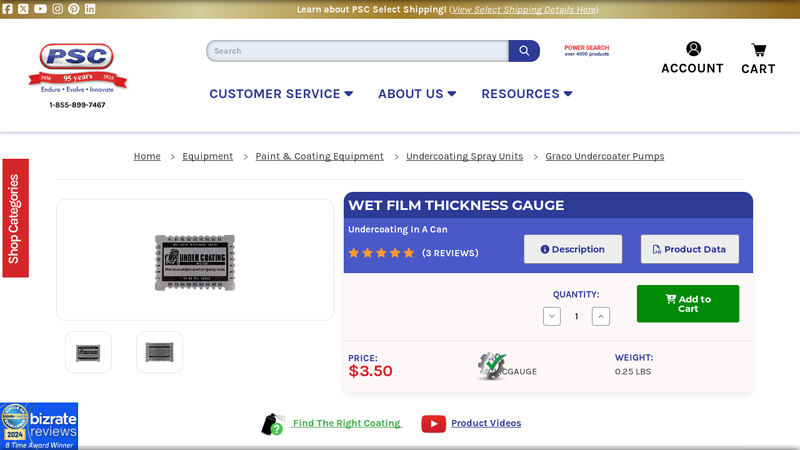Click the 0.25 LBS weight value
The height and width of the screenshot is (450, 800).
pyautogui.click(x=633, y=371)
